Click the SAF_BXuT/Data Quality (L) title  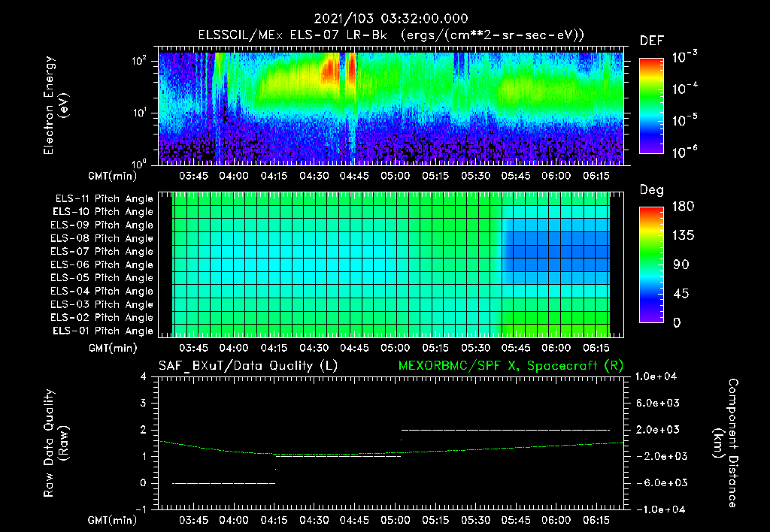coord(248,366)
